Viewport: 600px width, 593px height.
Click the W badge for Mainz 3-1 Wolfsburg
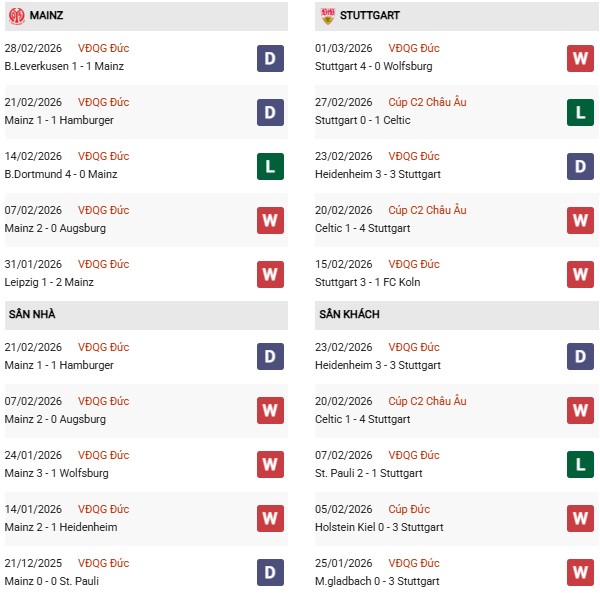[270, 464]
